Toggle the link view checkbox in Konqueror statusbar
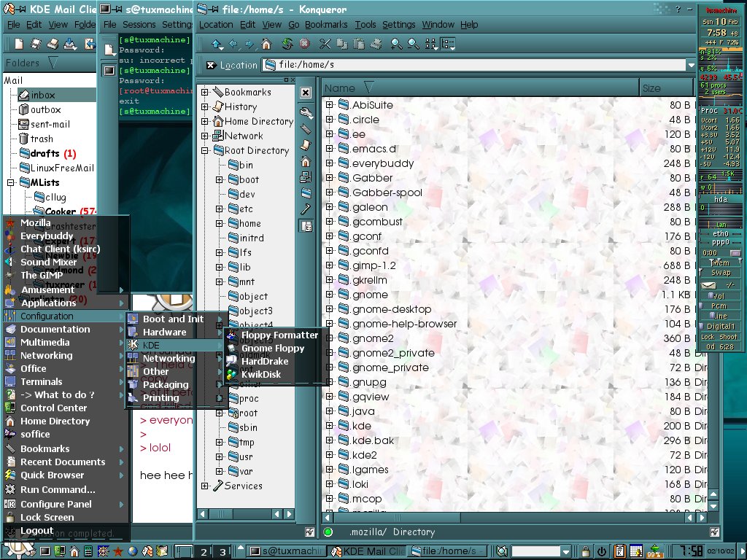The height and width of the screenshot is (560, 747). tap(714, 532)
